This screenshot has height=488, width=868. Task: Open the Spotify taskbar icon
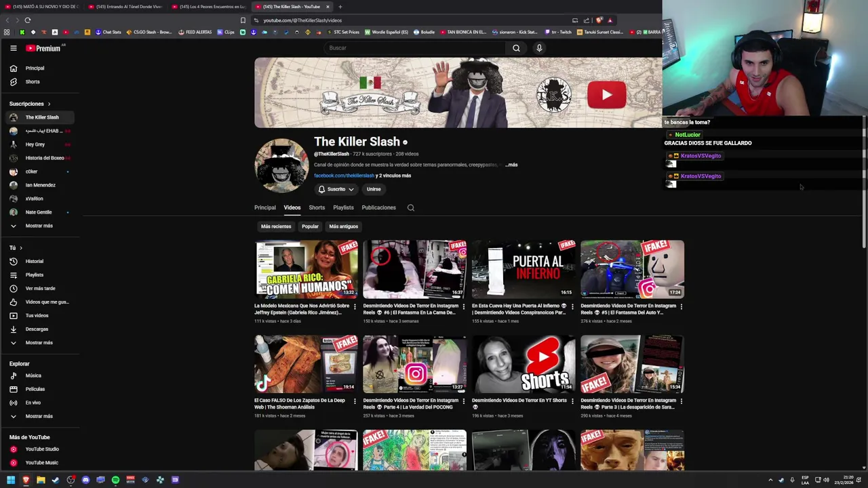pyautogui.click(x=115, y=480)
